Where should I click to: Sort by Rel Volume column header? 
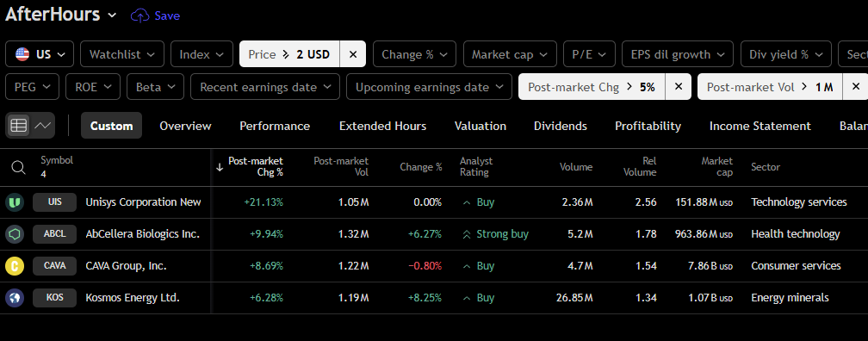click(x=641, y=167)
